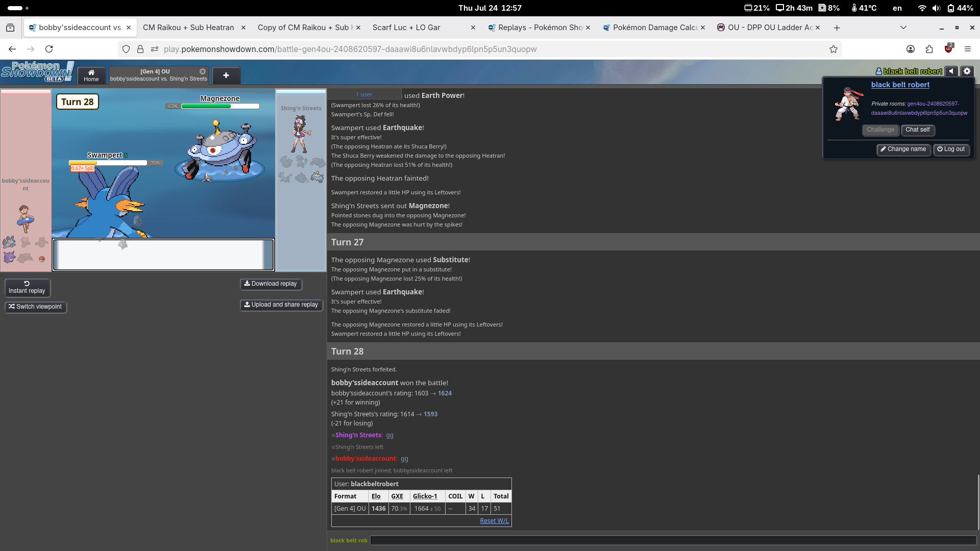Mute sound with the speaker icon
Viewport: 980px width, 551px height.
(951, 71)
